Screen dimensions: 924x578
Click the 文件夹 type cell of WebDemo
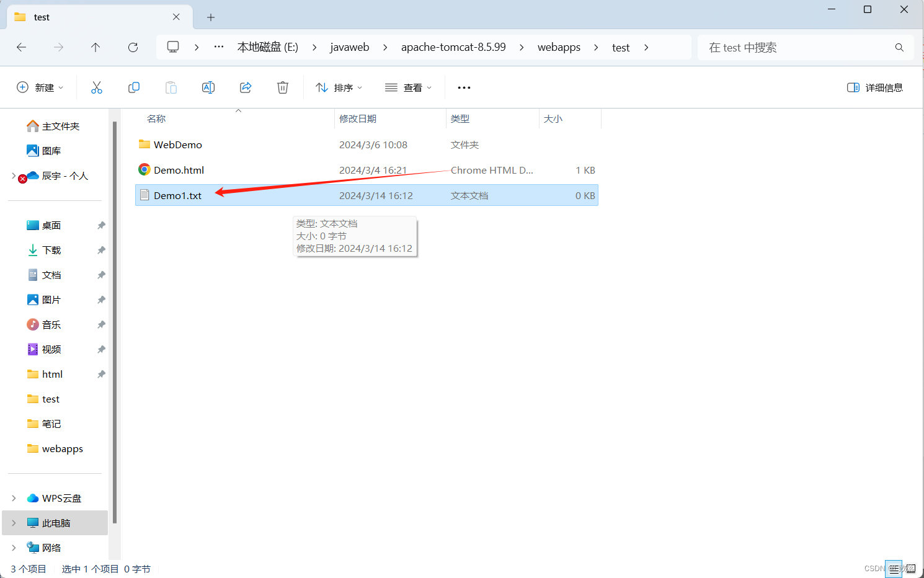[464, 144]
